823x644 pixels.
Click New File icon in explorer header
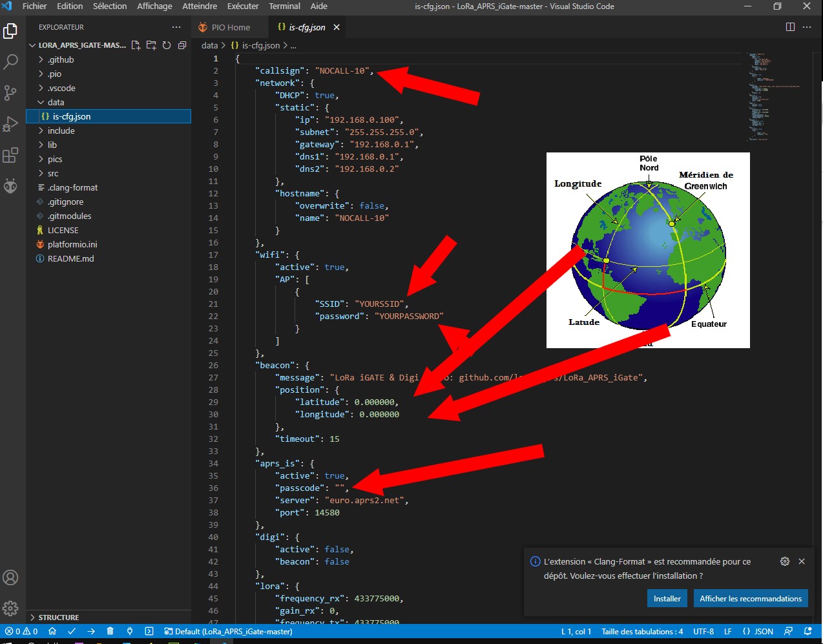tap(136, 45)
